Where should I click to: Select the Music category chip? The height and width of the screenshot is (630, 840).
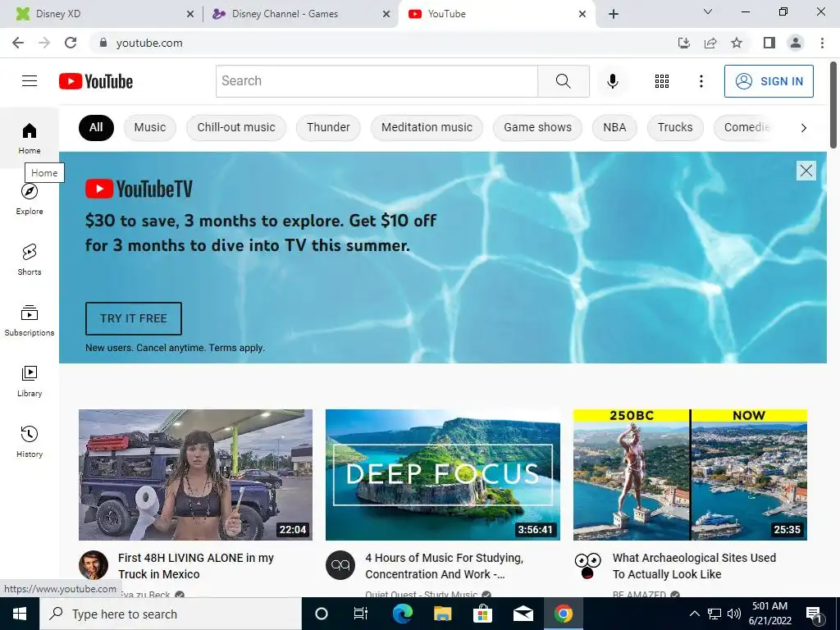(x=150, y=127)
